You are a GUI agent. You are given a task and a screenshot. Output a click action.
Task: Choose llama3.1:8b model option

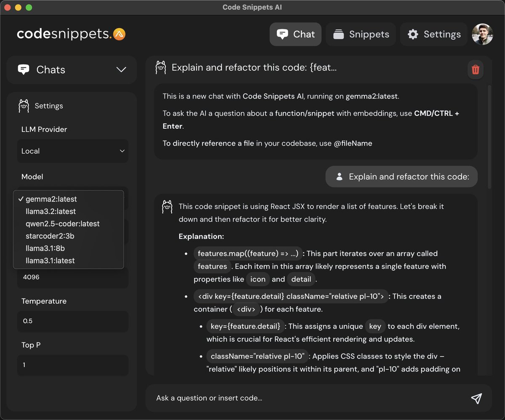(x=69, y=248)
